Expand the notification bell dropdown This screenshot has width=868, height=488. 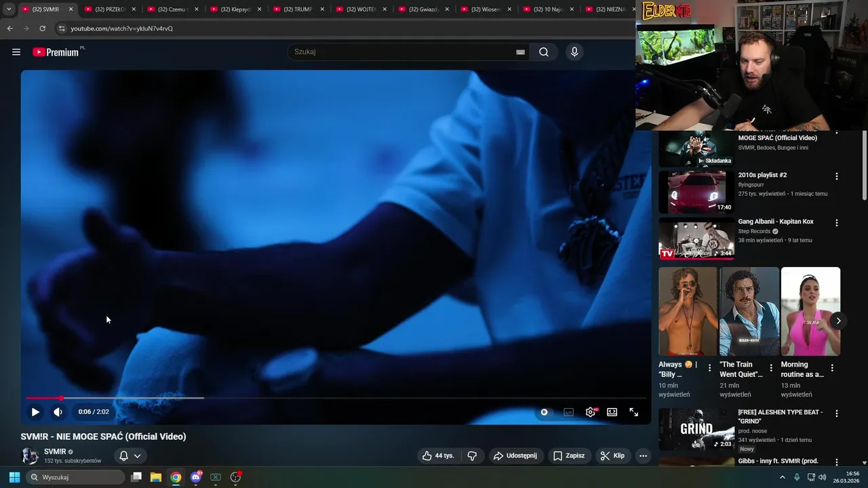coord(130,456)
